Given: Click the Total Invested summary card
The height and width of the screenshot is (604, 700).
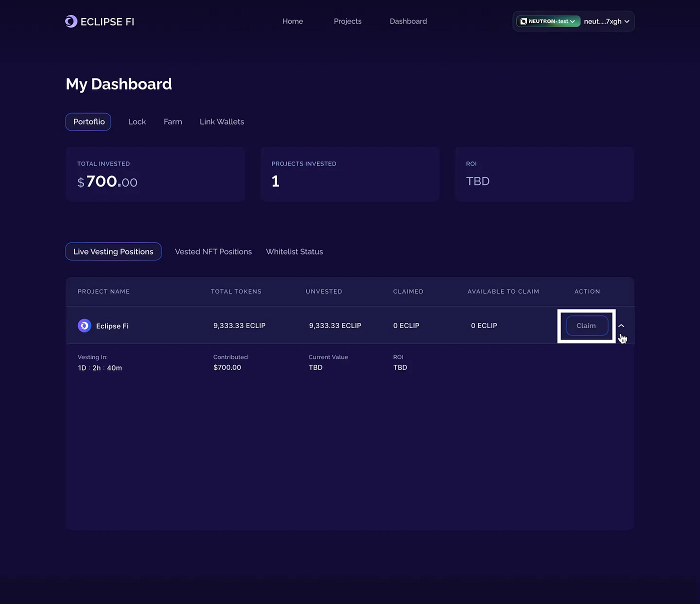Looking at the screenshot, I should click(155, 174).
